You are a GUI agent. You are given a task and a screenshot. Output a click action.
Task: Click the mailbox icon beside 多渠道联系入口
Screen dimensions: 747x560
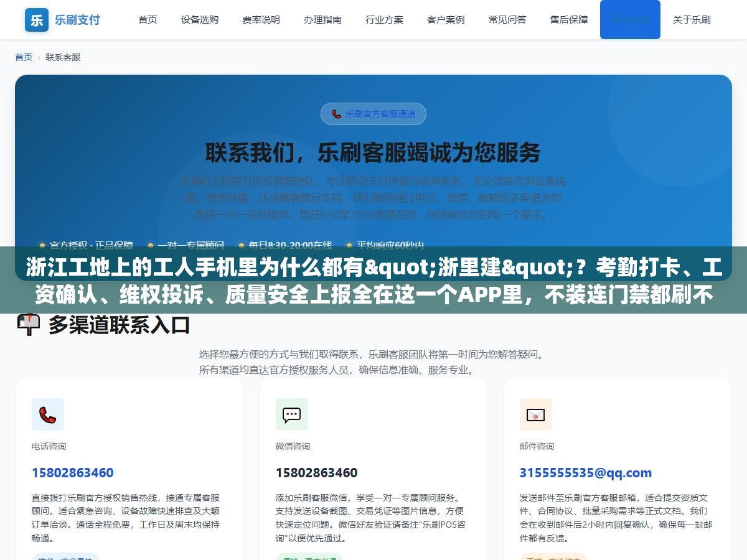[28, 325]
